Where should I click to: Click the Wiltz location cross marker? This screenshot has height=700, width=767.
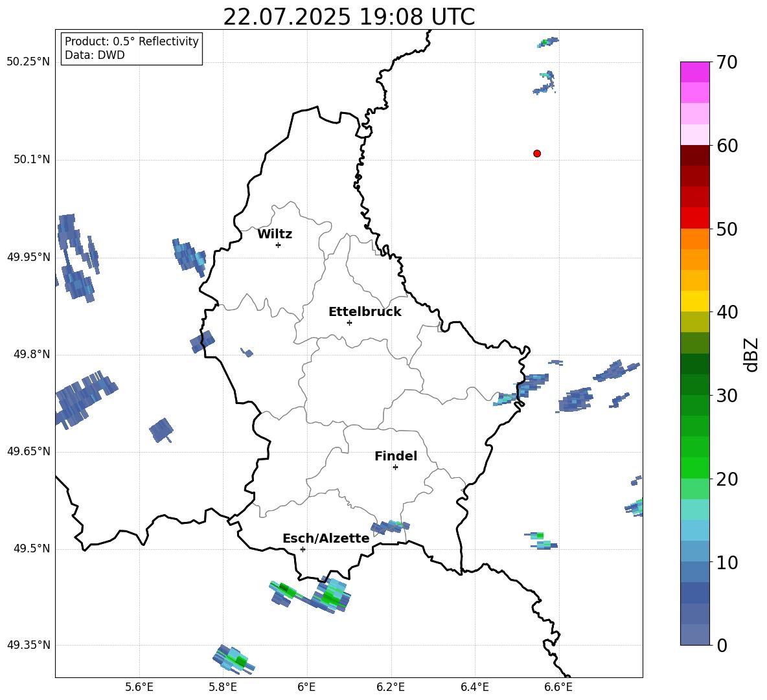click(278, 245)
